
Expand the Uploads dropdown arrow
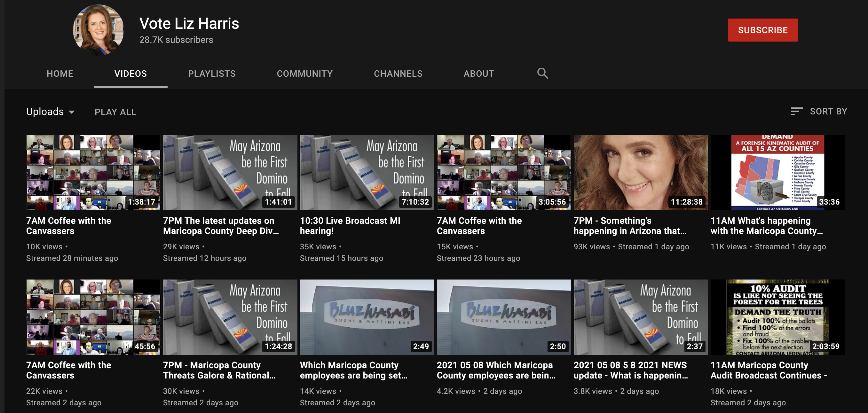pos(71,112)
